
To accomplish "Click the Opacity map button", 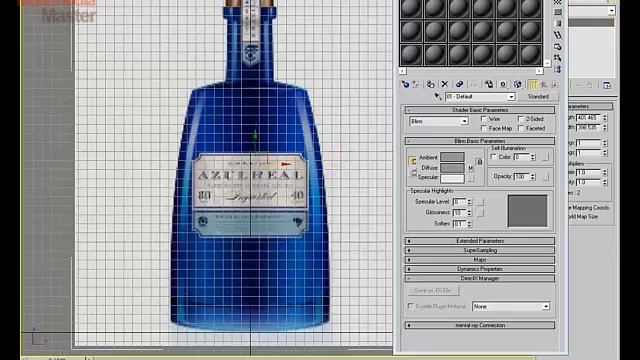I will pos(546,177).
